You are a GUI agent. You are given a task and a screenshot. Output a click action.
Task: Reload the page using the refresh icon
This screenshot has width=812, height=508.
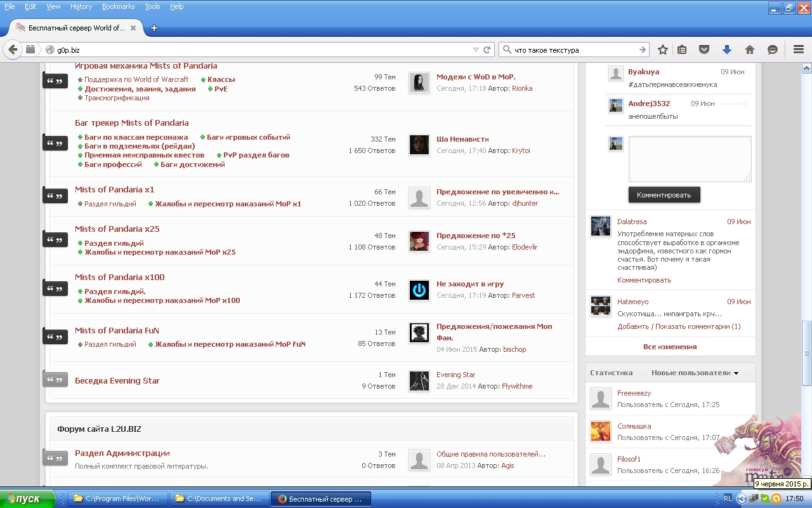pos(487,50)
